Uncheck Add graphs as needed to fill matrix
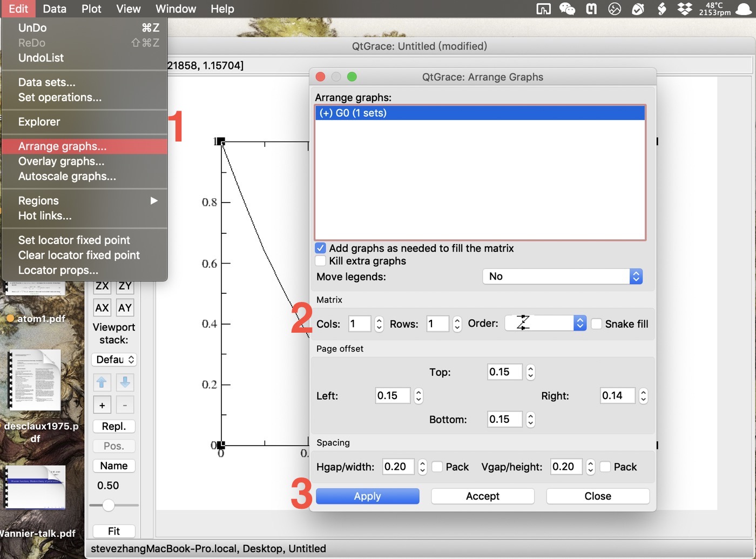756x559 pixels. click(x=321, y=248)
